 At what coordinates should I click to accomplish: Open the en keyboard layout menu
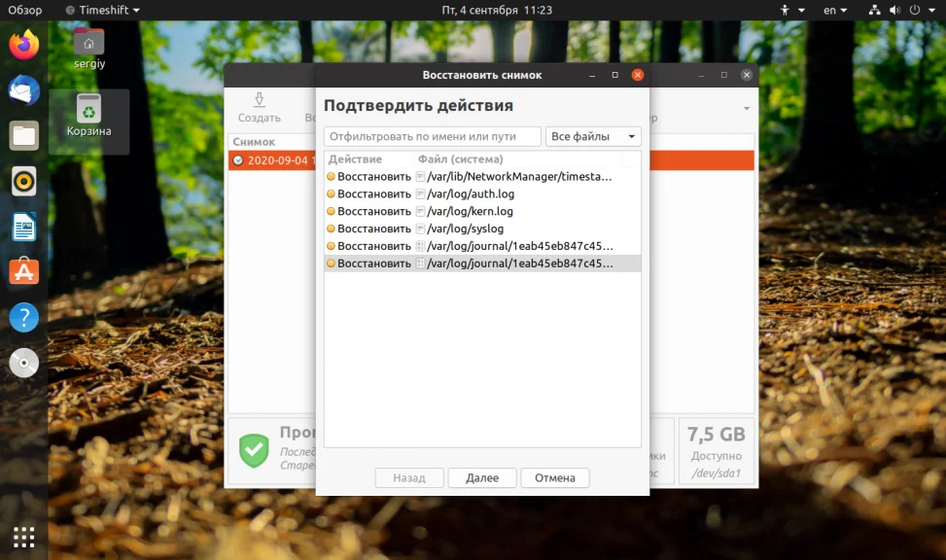(835, 11)
